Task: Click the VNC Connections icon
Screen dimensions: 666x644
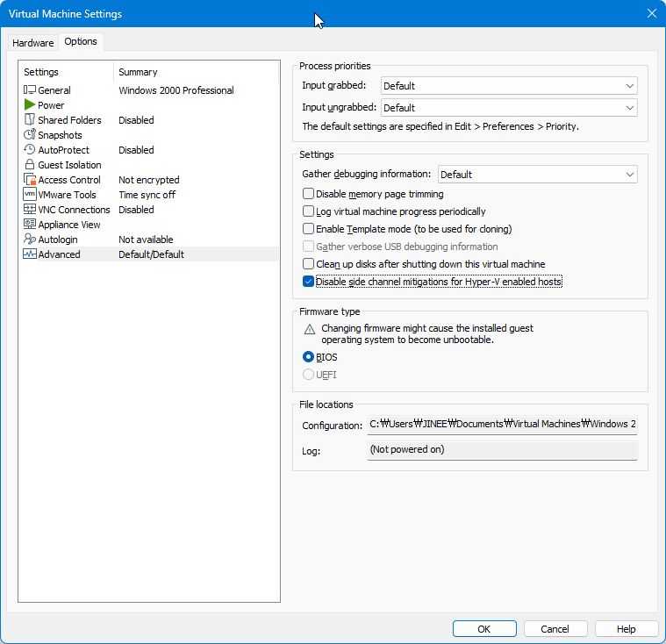Action: pyautogui.click(x=29, y=209)
